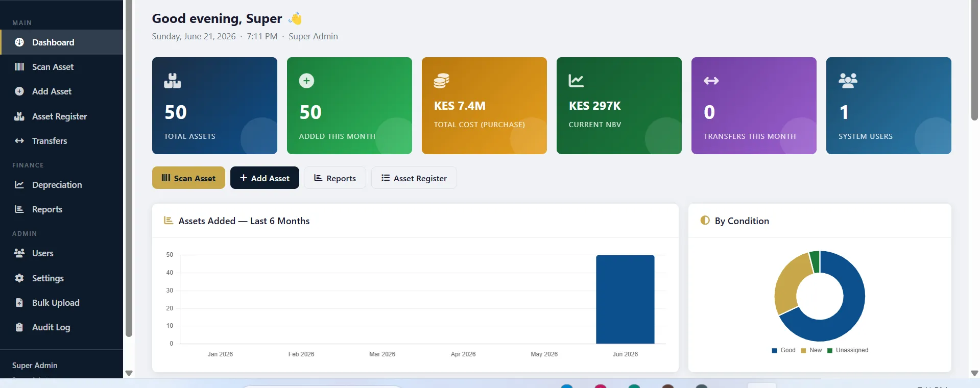
Task: Click the 'Jun 2026' axis label
Action: tap(625, 354)
